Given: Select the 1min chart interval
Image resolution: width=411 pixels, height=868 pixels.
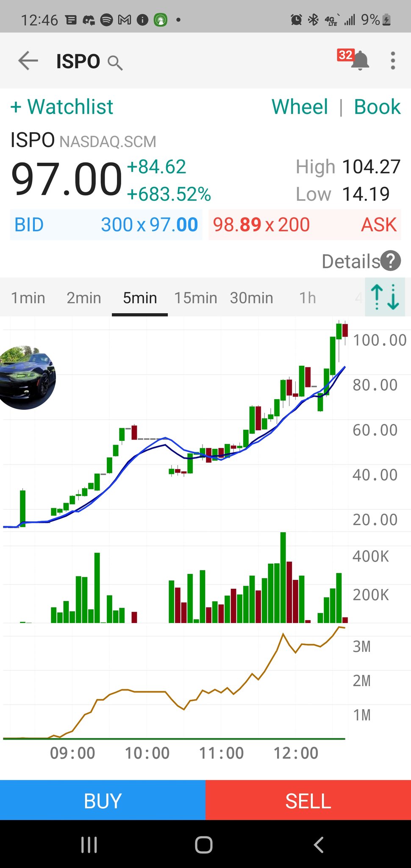Looking at the screenshot, I should click(28, 298).
